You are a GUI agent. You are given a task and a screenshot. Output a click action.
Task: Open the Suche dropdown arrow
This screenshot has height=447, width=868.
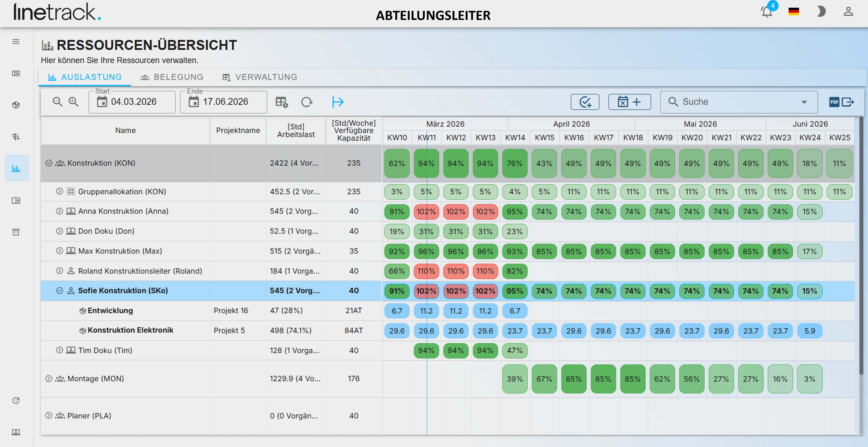(x=804, y=102)
